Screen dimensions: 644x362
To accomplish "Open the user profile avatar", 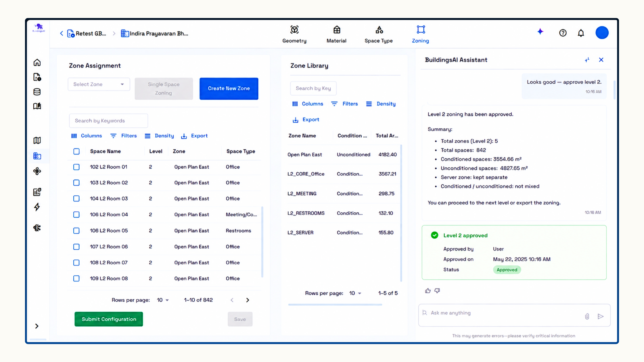I will [x=602, y=32].
